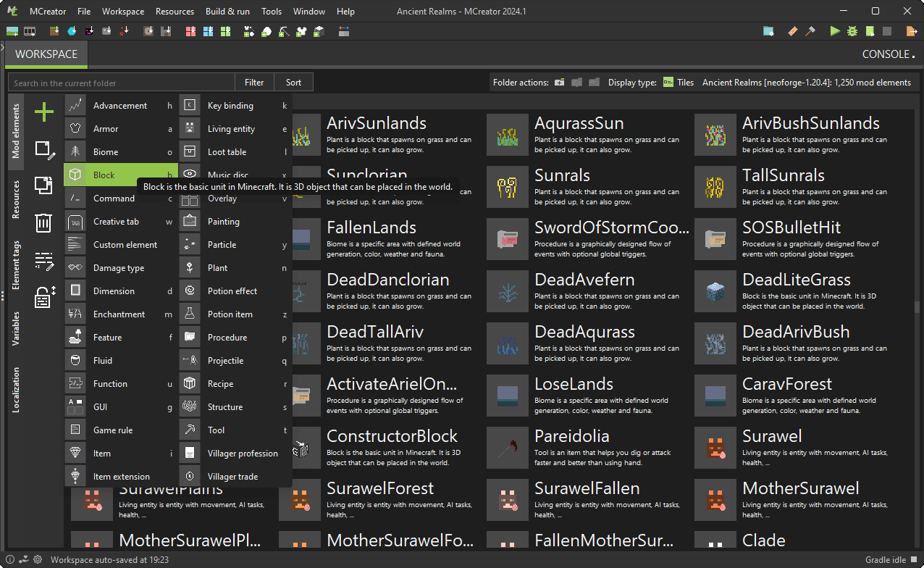This screenshot has width=924, height=568.
Task: Open the Tools menu
Action: pos(272,11)
